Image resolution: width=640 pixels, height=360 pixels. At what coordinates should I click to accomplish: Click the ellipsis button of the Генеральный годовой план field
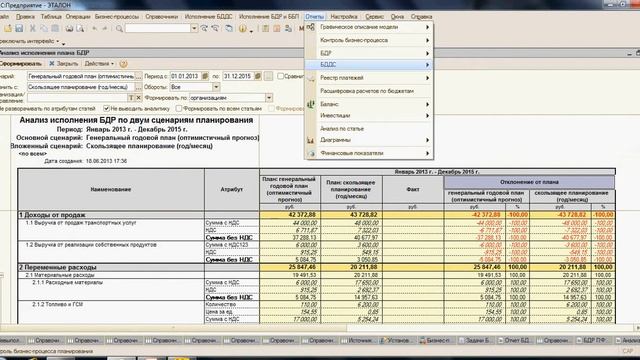point(139,76)
